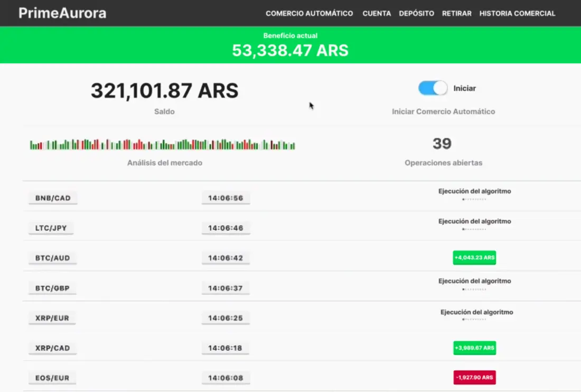Go to the Cuenta page
This screenshot has width=581, height=392.
tap(377, 14)
